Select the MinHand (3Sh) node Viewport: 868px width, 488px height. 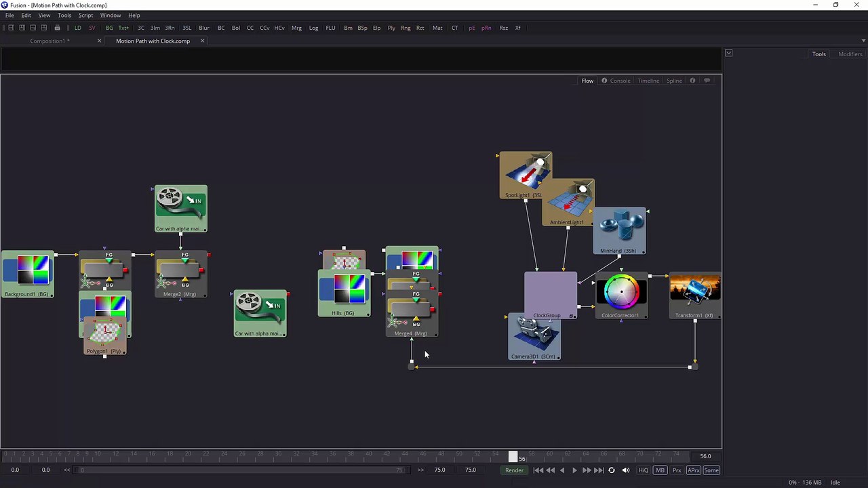pyautogui.click(x=619, y=231)
